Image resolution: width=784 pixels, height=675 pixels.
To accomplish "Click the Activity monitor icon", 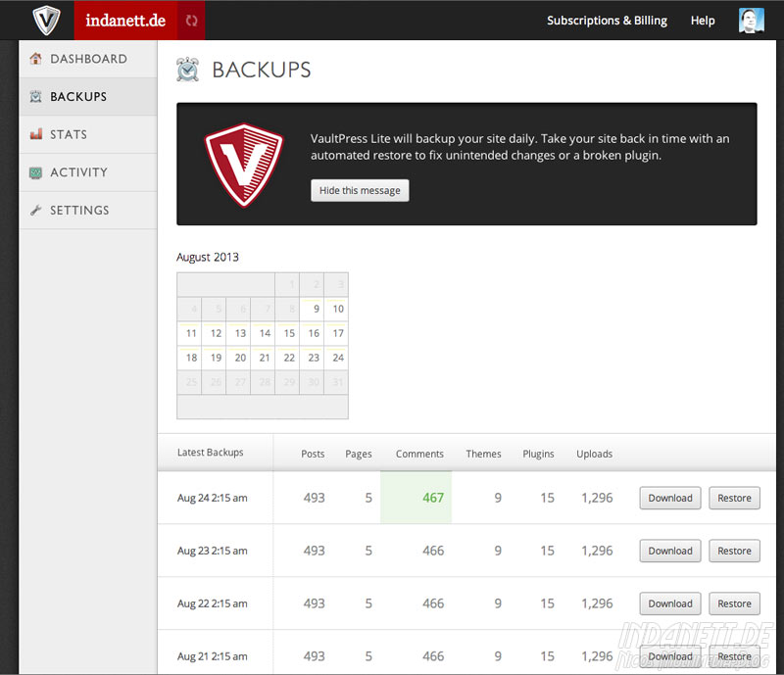I will 35,172.
